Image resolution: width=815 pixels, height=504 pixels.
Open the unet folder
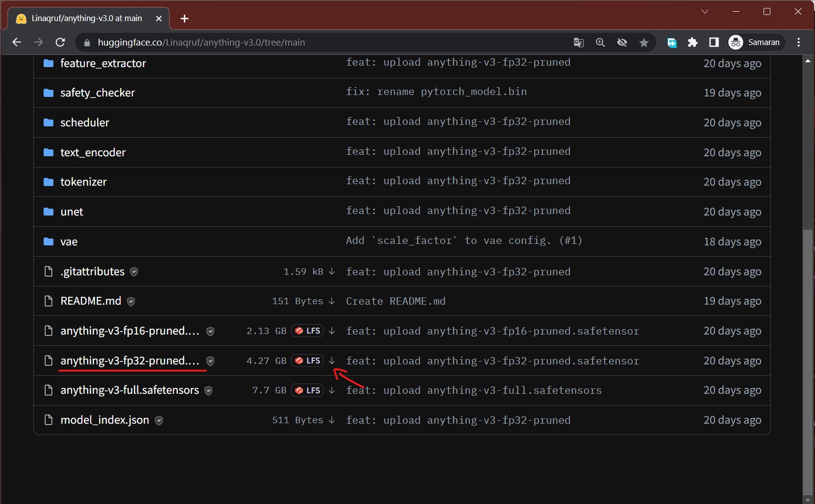click(x=72, y=212)
